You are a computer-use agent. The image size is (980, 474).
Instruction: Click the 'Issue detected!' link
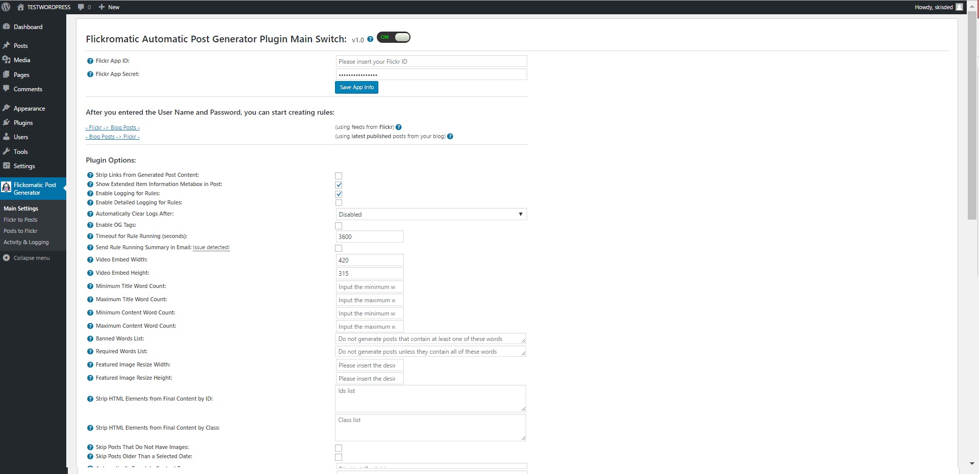(x=211, y=248)
